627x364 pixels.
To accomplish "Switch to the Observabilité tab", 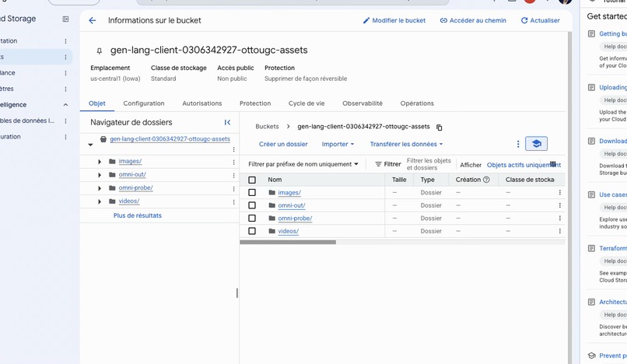I will coord(363,103).
